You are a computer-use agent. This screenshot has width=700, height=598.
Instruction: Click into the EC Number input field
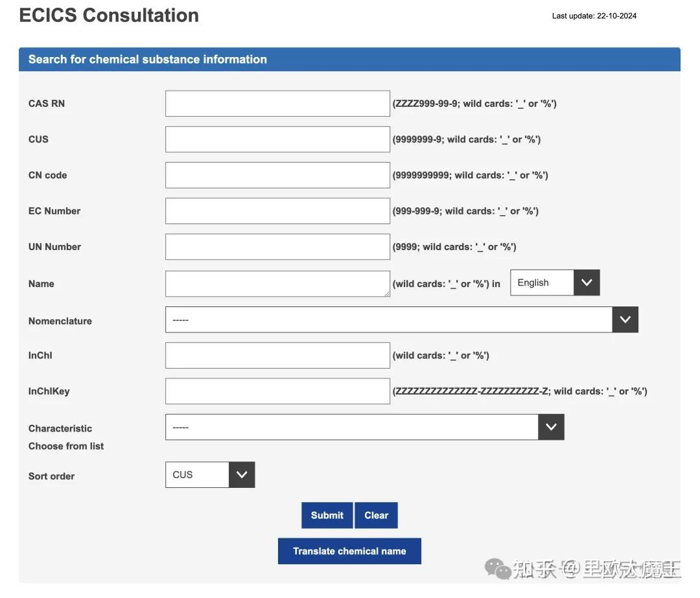coord(277,211)
